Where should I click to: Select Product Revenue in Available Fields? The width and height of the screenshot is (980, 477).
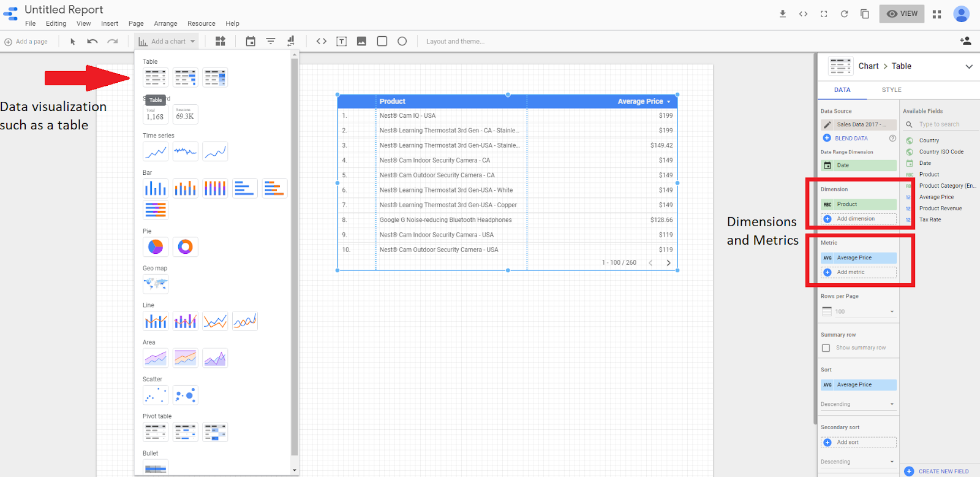940,208
